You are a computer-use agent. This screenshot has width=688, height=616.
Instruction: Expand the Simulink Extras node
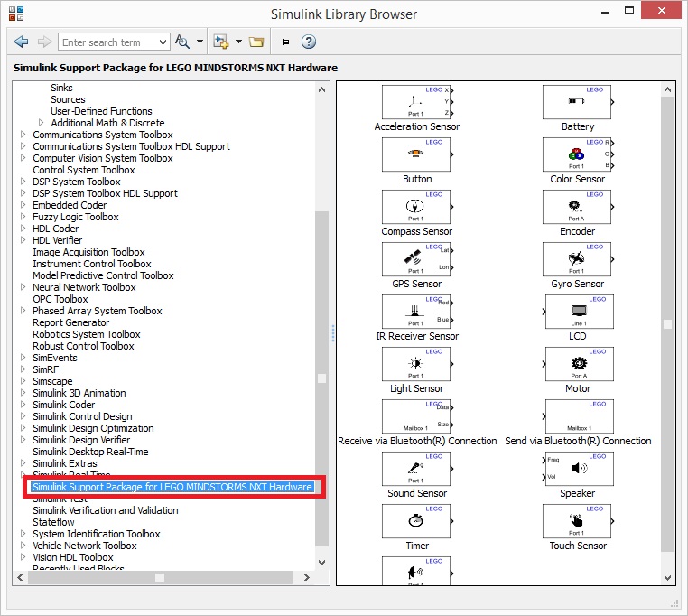(23, 463)
